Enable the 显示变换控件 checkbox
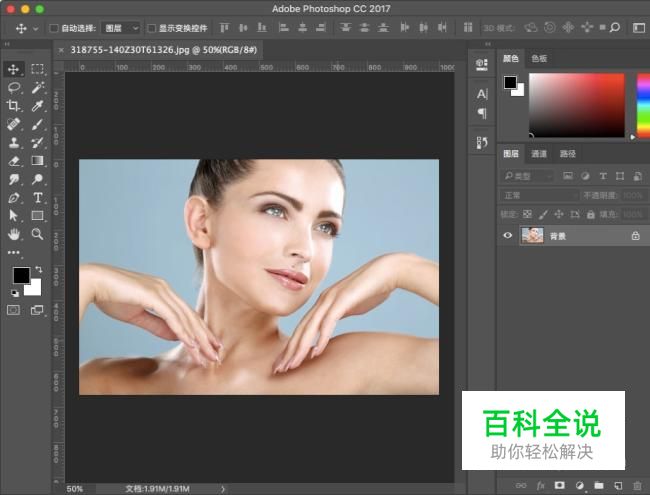This screenshot has height=495, width=650. tap(152, 29)
